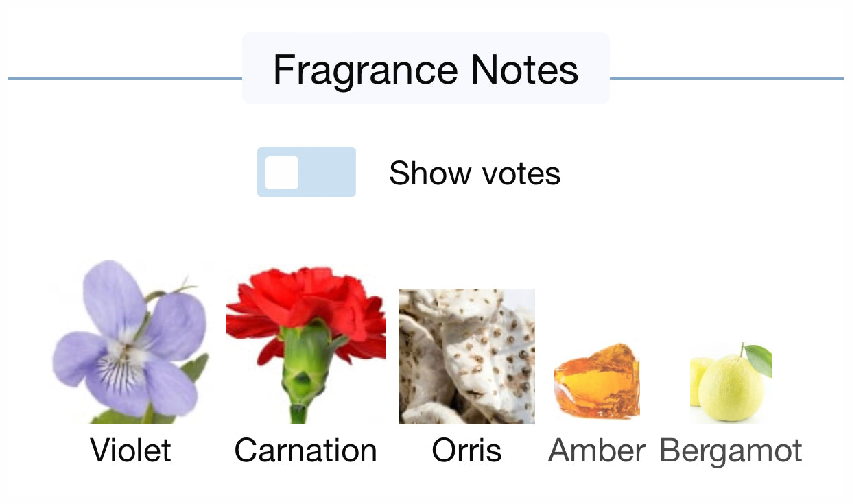Select the Bergamot note text label

(731, 451)
